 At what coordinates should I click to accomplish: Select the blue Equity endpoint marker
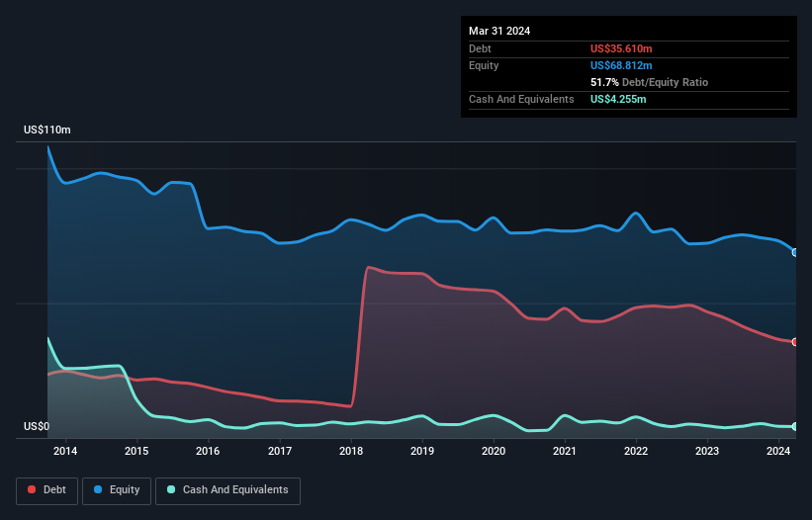795,252
